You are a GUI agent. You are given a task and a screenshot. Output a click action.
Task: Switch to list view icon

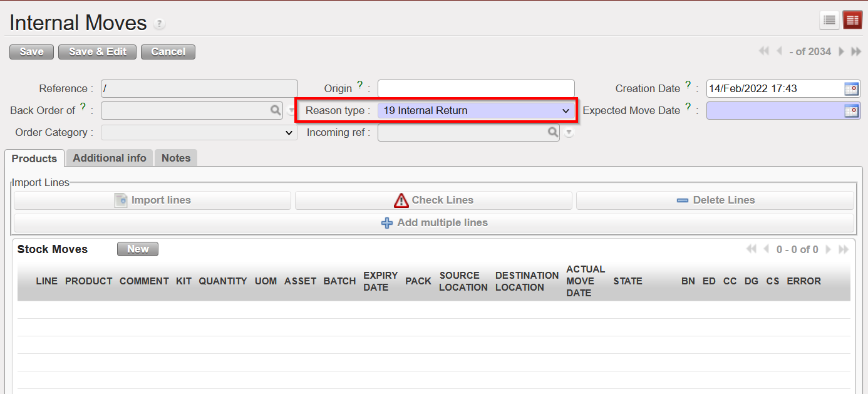point(829,20)
